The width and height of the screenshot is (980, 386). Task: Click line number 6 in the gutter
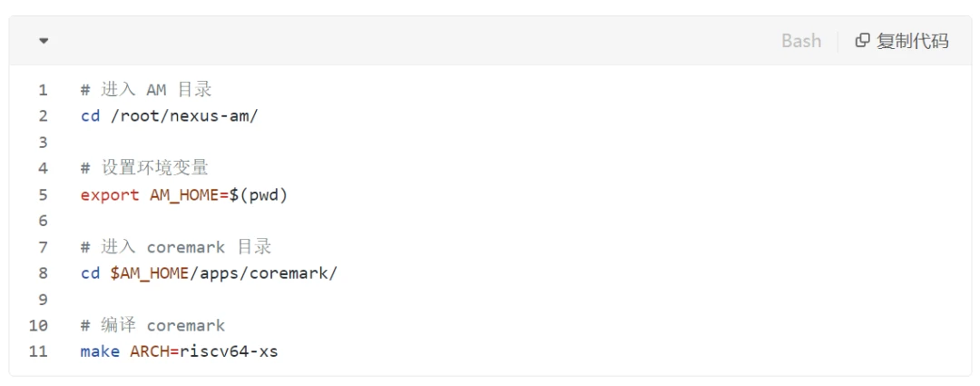(43, 221)
